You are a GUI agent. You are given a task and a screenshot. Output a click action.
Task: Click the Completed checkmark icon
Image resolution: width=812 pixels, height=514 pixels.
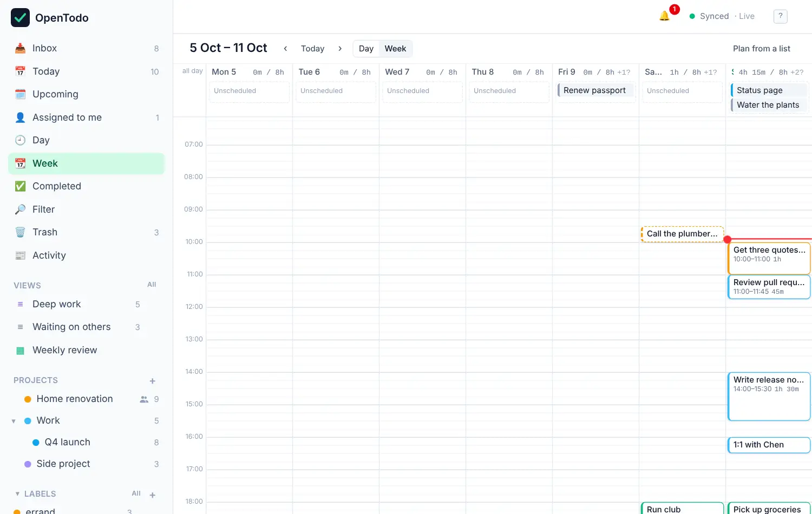click(20, 186)
